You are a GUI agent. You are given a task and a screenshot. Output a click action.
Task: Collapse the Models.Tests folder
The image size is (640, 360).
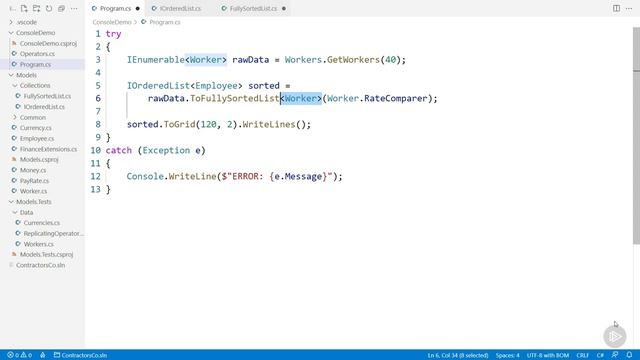(33, 202)
